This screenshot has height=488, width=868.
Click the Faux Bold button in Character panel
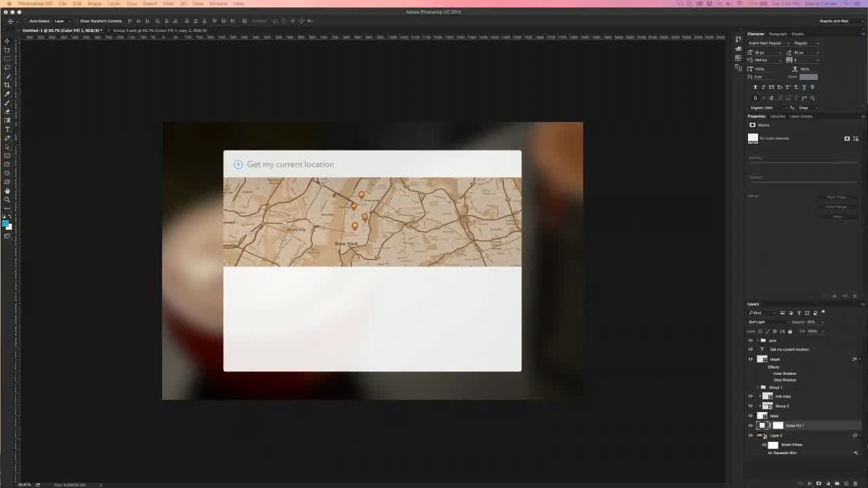click(755, 87)
